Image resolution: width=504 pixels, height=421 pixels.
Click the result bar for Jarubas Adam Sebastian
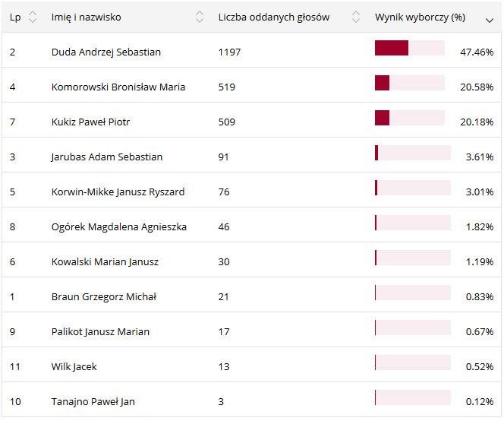pyautogui.click(x=412, y=154)
